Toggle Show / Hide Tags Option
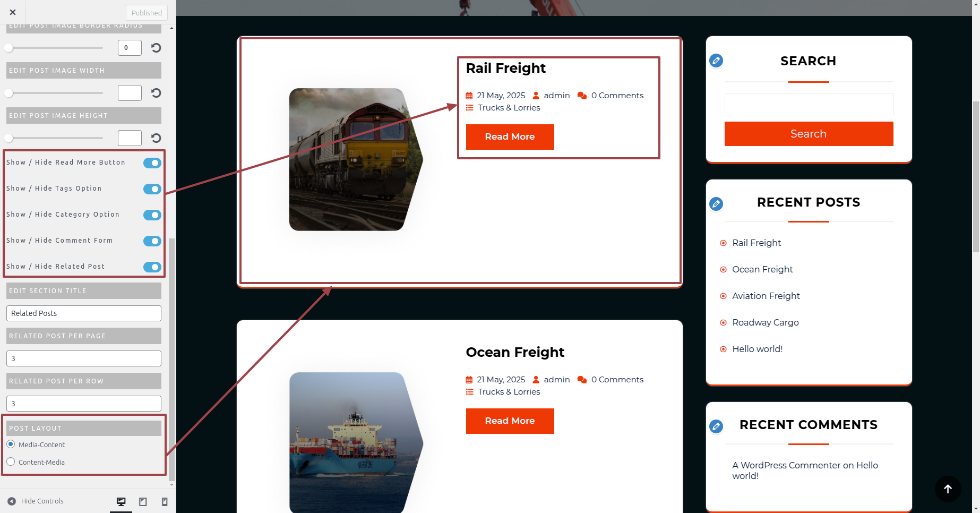This screenshot has width=980, height=513. click(152, 189)
